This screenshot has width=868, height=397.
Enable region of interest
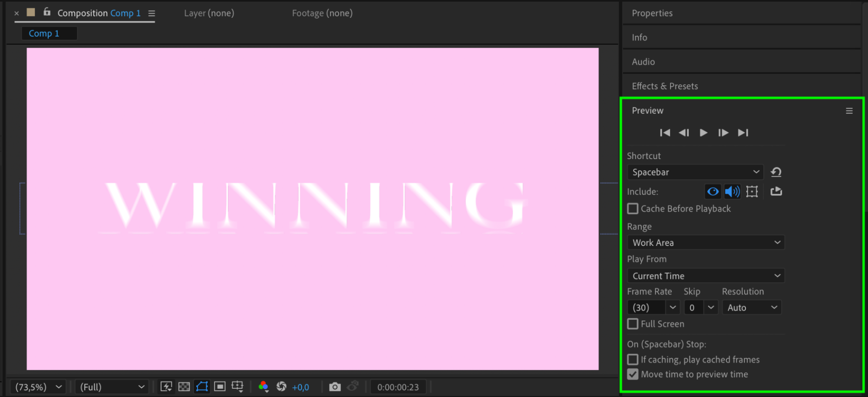(x=220, y=387)
